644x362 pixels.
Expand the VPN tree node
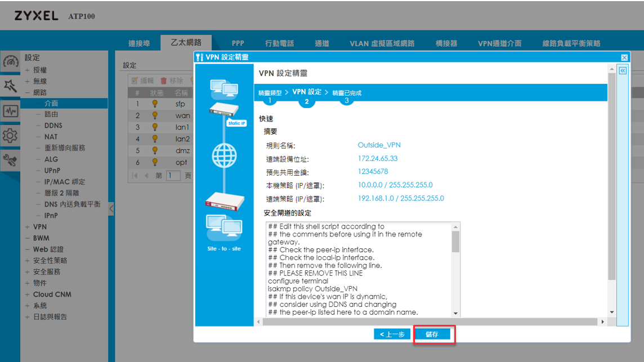(x=27, y=227)
